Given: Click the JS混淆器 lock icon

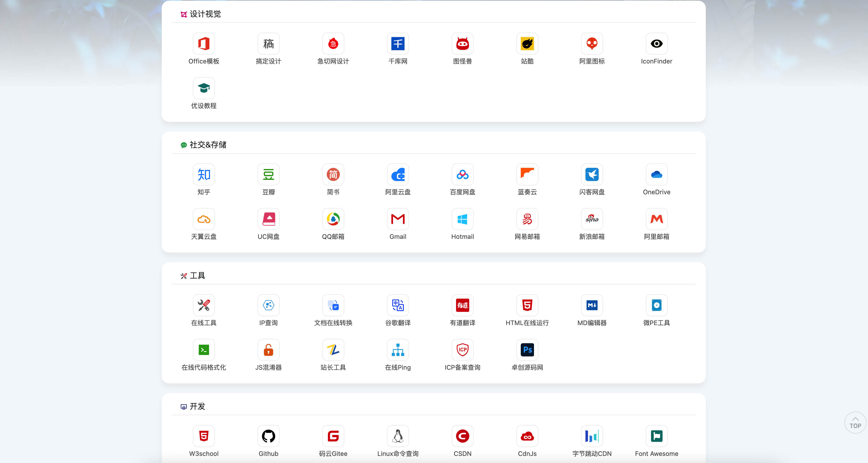Looking at the screenshot, I should (268, 350).
